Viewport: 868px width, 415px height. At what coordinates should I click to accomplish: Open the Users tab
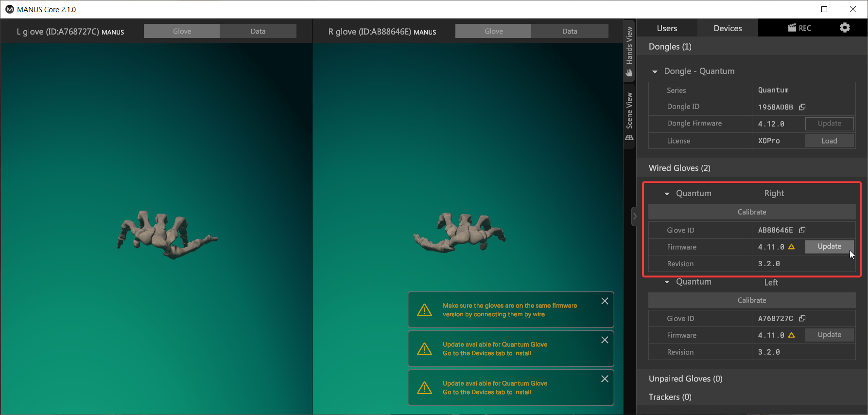pos(667,28)
